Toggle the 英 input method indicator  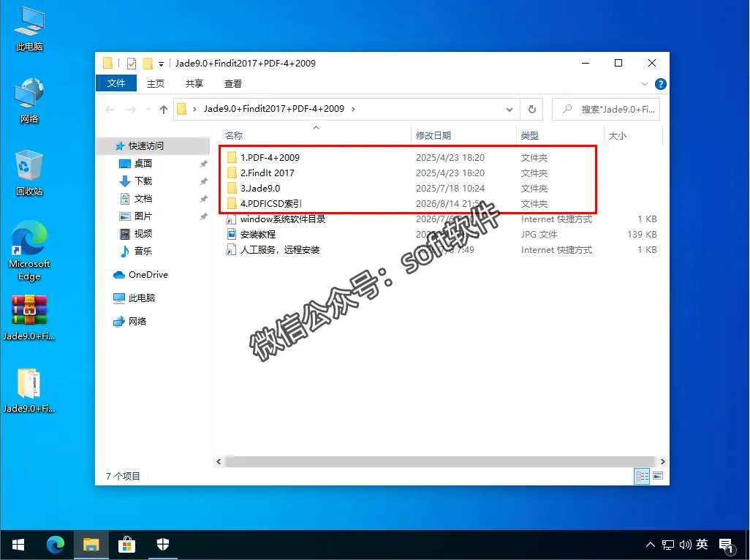pos(702,544)
